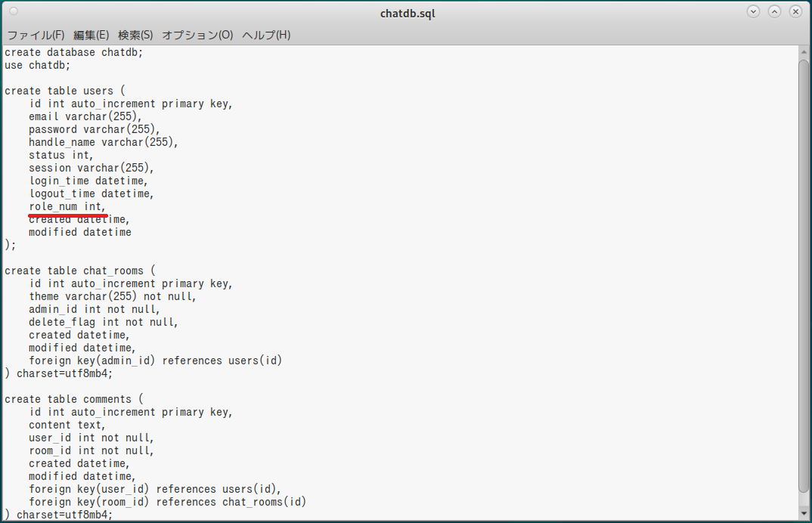The height and width of the screenshot is (523, 812).
Task: Click the window menu circle icon in the title bar
Action: coord(14,11)
